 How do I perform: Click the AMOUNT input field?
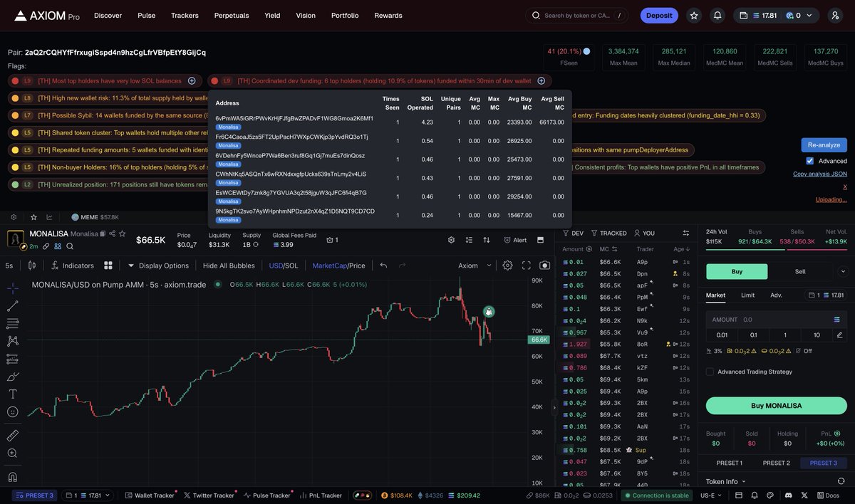tap(776, 320)
